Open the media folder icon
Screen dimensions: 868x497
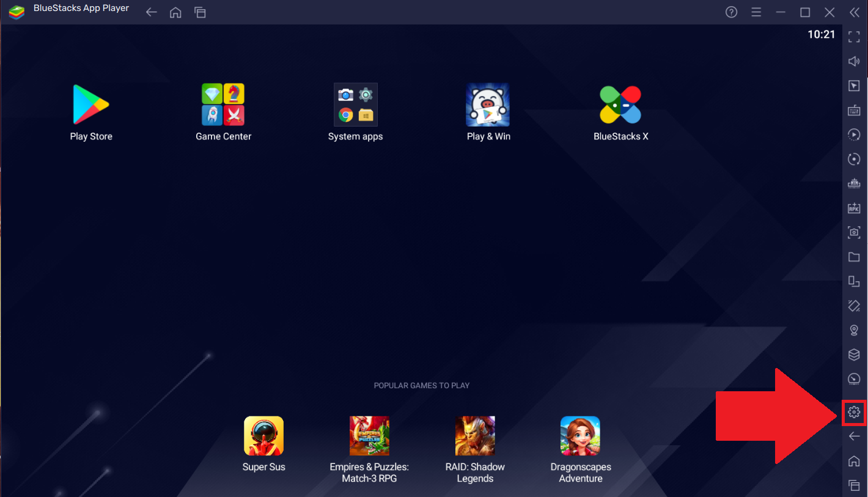[x=854, y=257]
